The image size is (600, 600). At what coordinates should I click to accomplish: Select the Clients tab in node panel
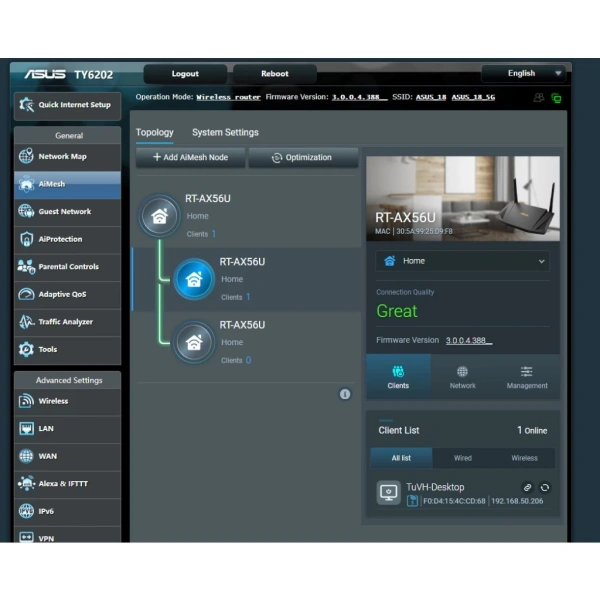398,377
